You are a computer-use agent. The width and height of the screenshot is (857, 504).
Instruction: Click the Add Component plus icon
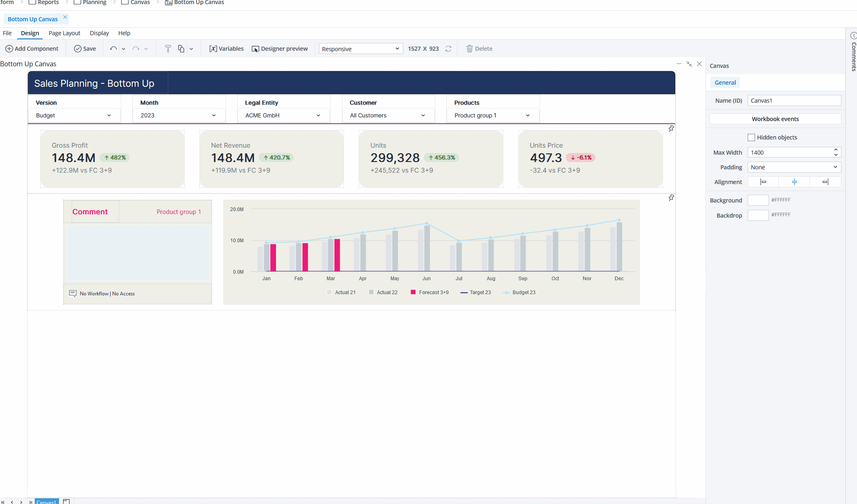tap(9, 49)
